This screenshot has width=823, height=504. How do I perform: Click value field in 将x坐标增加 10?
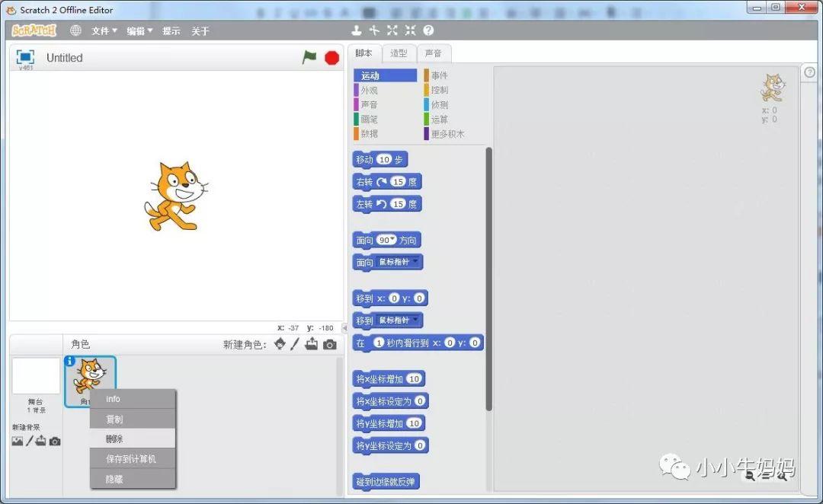point(414,378)
